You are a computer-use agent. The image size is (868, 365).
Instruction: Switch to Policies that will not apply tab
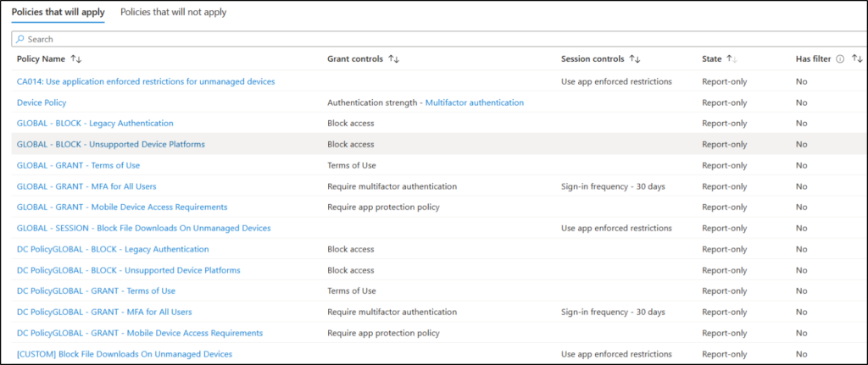[173, 13]
